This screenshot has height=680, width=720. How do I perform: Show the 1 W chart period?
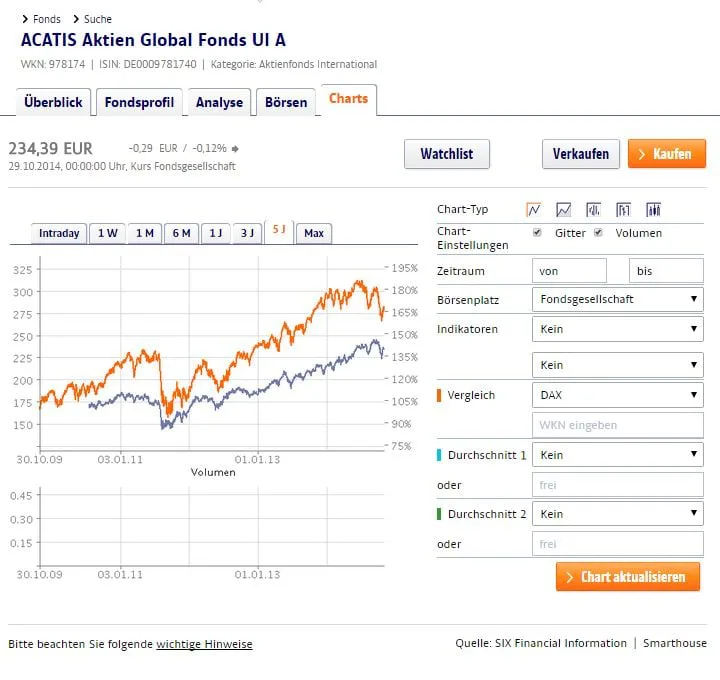[107, 233]
